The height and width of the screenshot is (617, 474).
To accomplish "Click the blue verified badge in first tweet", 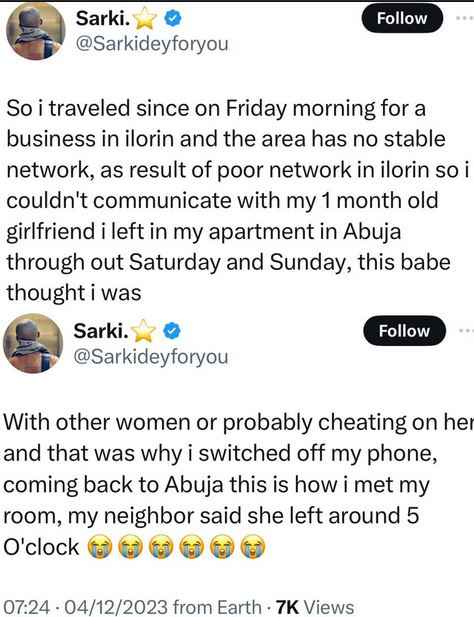I will click(x=173, y=18).
